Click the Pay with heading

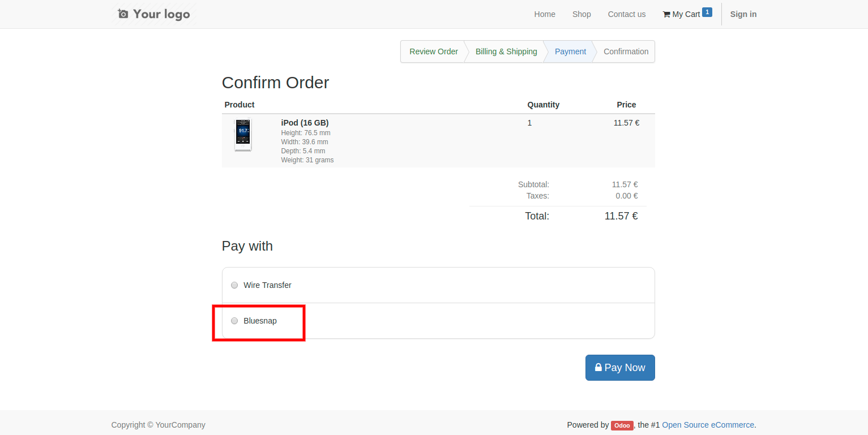247,246
